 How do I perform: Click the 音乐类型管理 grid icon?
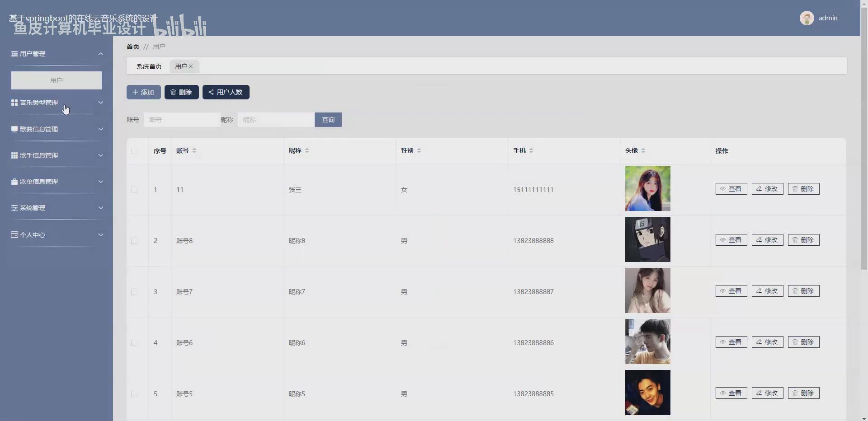[14, 103]
